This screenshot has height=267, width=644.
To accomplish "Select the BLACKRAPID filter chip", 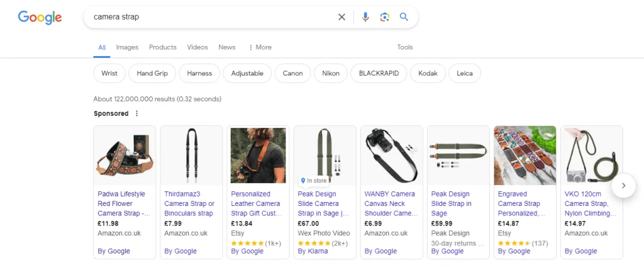I will 379,74.
